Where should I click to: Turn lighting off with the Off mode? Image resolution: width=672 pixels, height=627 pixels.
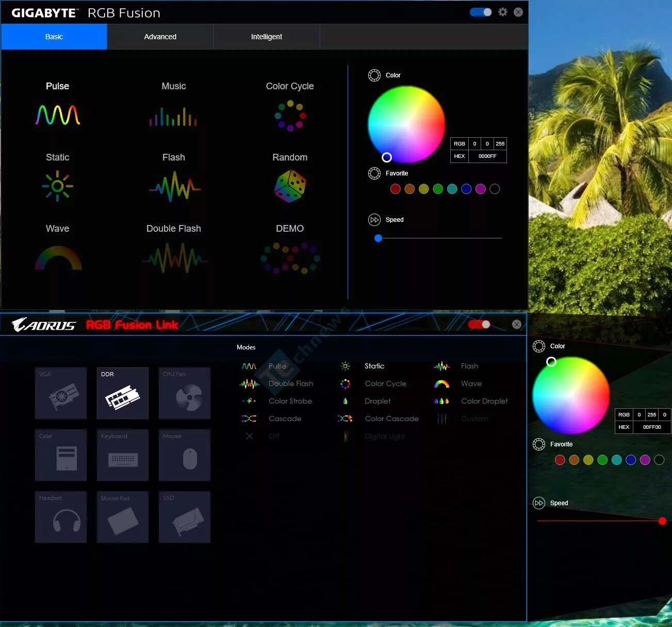[x=274, y=436]
